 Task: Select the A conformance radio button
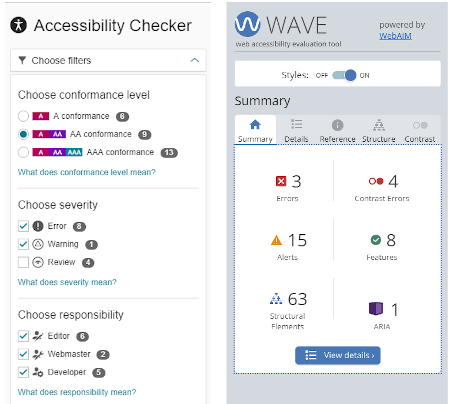tap(23, 116)
